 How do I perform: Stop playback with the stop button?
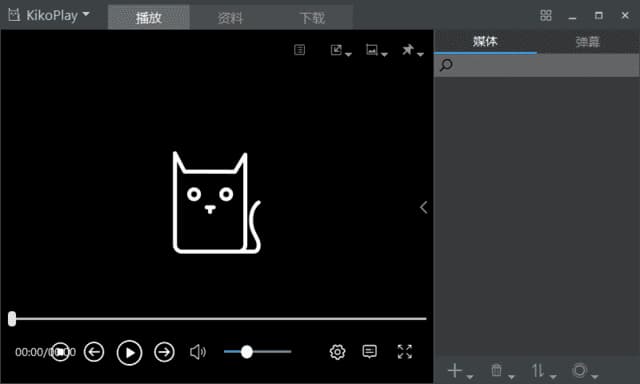coord(60,352)
